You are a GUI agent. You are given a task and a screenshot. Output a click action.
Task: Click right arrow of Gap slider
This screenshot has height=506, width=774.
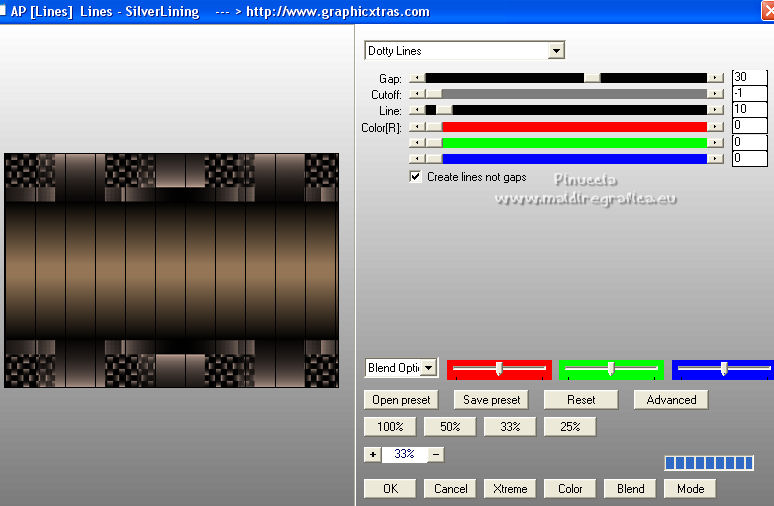coord(715,78)
